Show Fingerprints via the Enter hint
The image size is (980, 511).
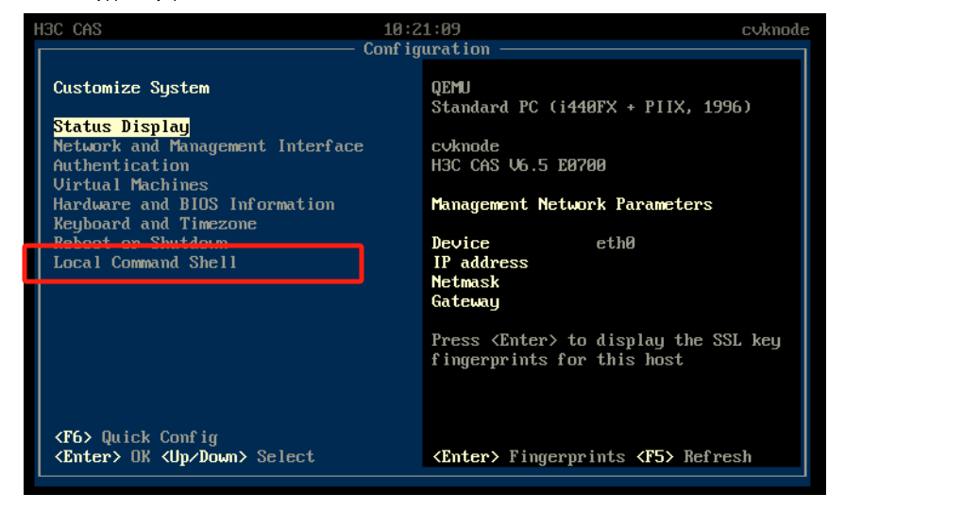coord(528,457)
